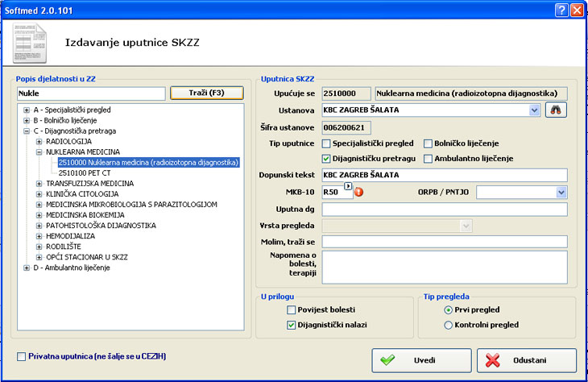Viewport: 588px width, 382px height.
Task: Click the small lookup arrow on MKB-10 field
Action: (348, 187)
